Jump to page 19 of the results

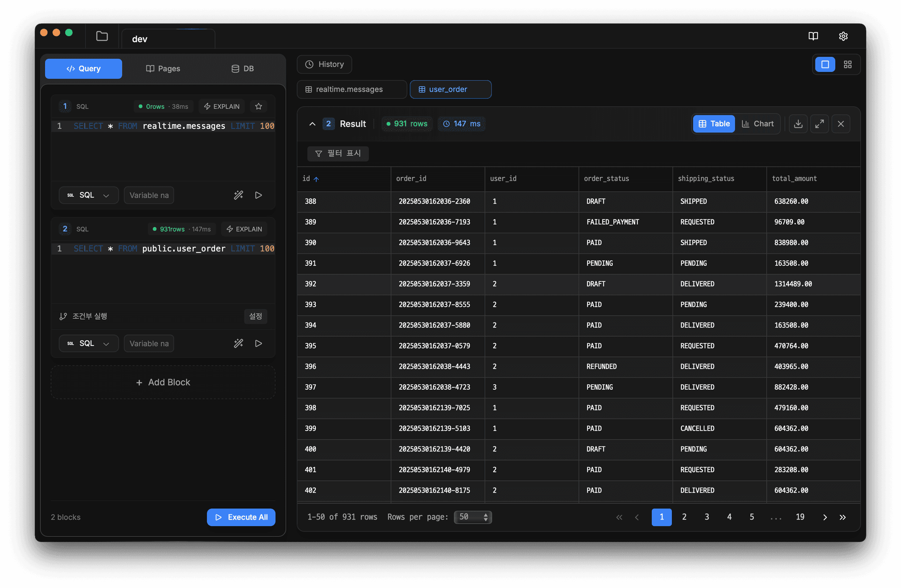point(800,517)
